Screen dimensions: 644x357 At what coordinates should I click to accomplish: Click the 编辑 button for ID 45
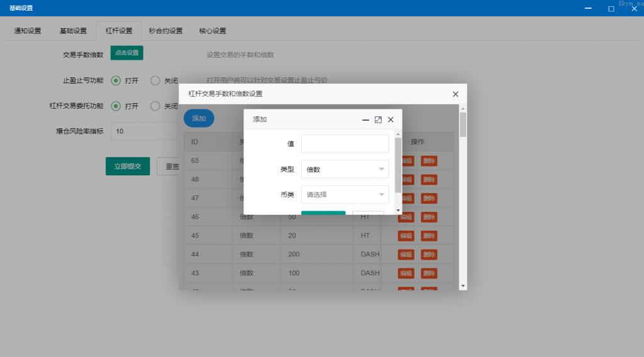click(406, 236)
